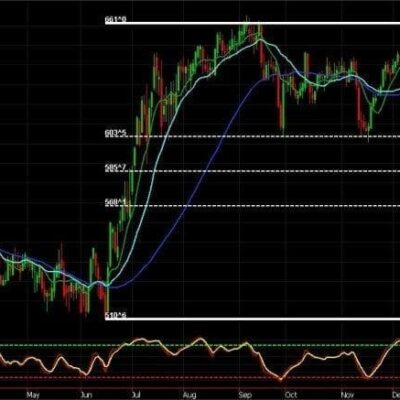The width and height of the screenshot is (400, 400).
Task: Select the 661^0 top level label
Action: tap(116, 20)
